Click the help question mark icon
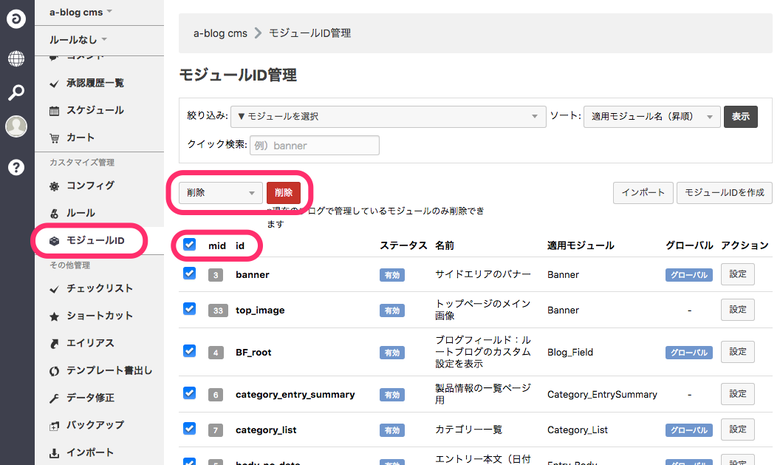The width and height of the screenshot is (780, 465). point(16,167)
